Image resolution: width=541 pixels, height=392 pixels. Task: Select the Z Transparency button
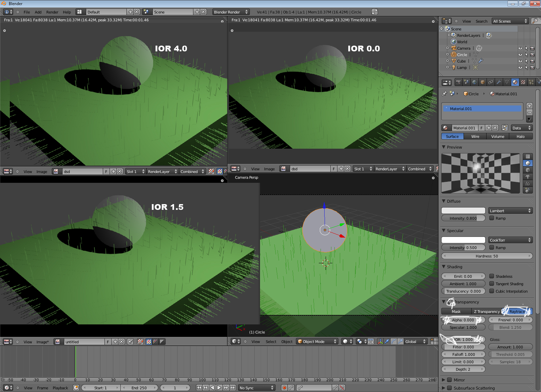487,312
